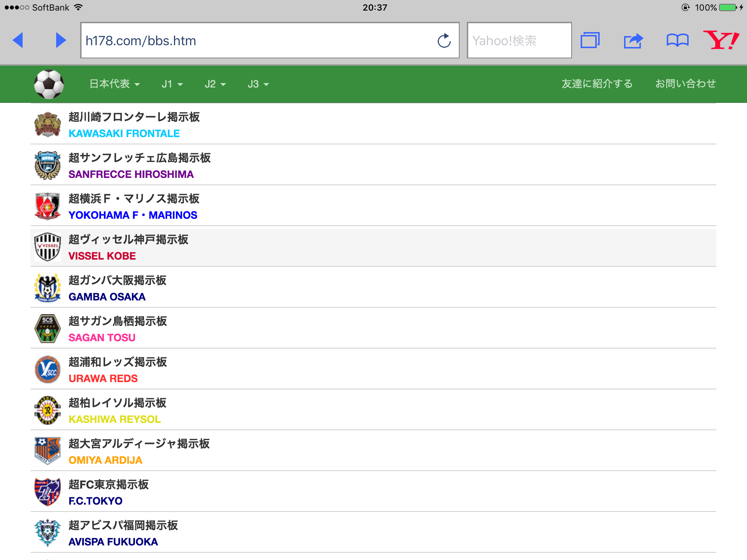
Task: Open the tabs overview icon
Action: 590,40
